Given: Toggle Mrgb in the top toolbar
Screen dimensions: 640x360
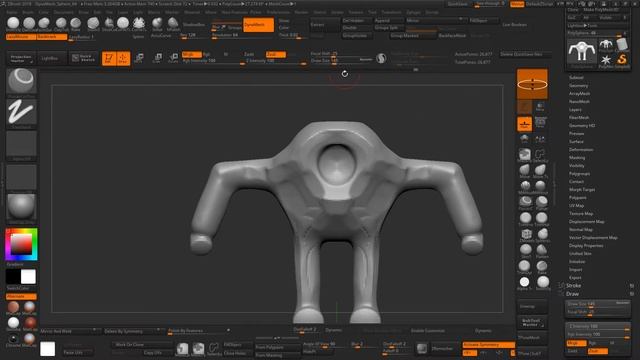Looking at the screenshot, I should tap(191, 54).
